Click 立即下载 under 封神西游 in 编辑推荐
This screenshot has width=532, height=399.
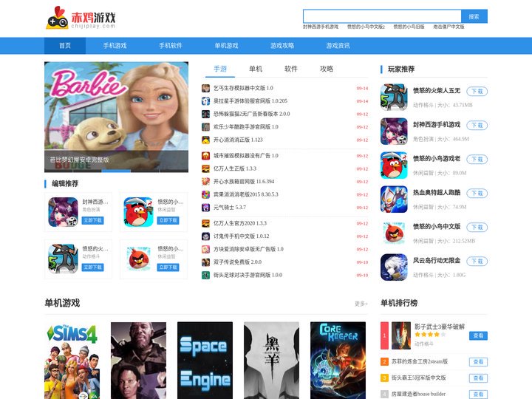[x=92, y=220]
